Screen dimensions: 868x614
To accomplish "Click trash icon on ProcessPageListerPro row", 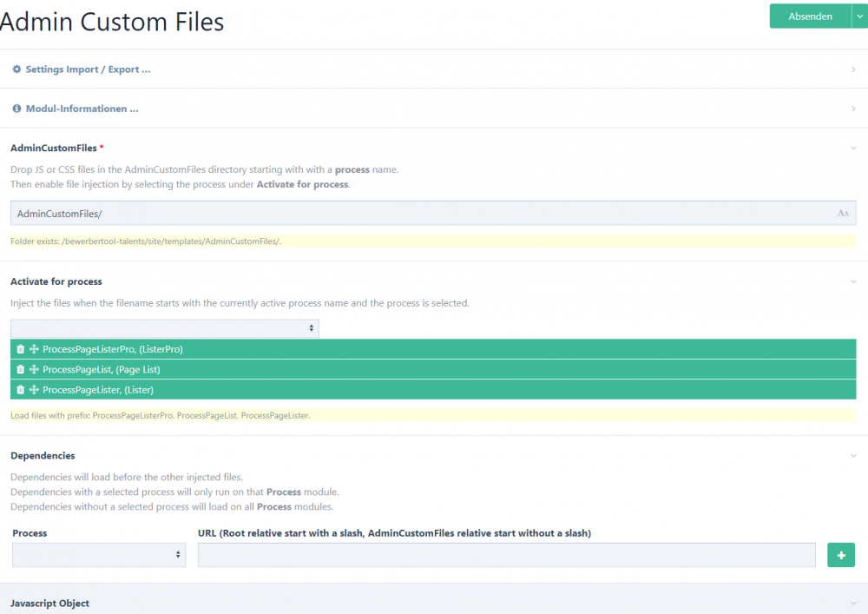I will coord(20,349).
